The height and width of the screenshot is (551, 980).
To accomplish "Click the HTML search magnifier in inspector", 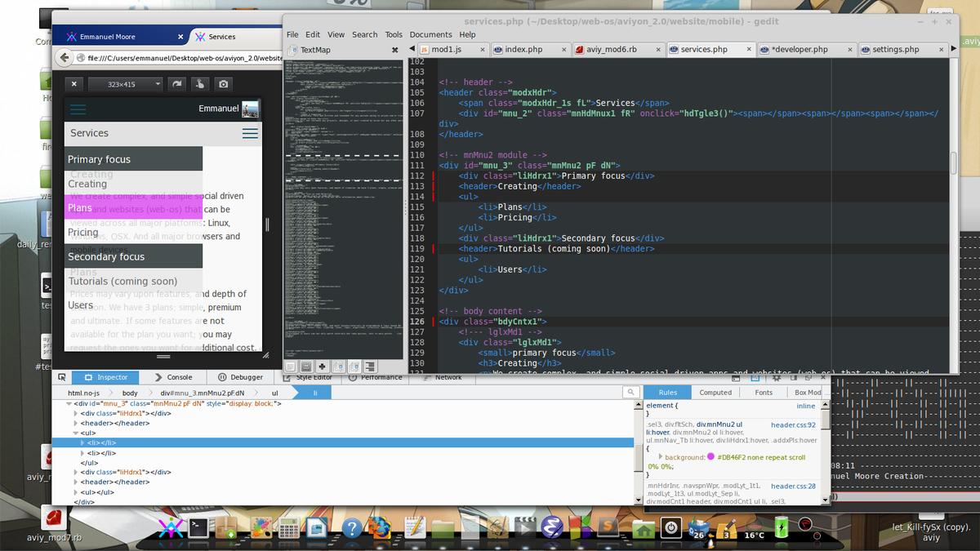I will click(631, 393).
